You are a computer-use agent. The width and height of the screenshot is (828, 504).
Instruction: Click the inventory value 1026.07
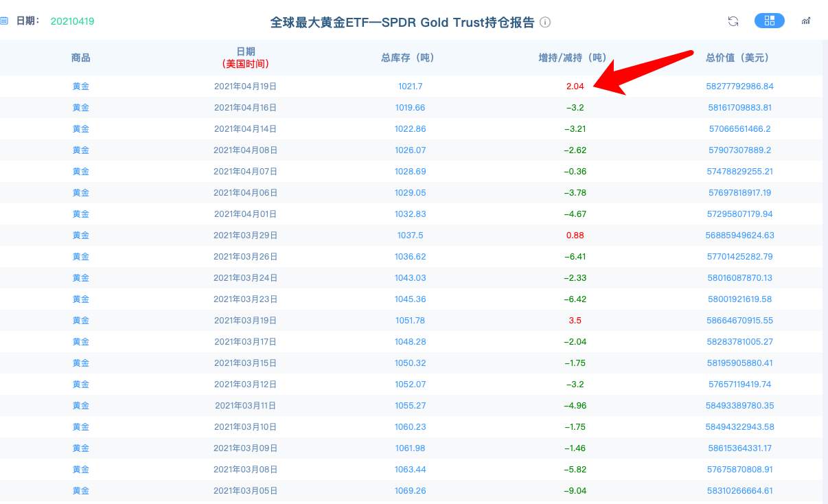410,150
